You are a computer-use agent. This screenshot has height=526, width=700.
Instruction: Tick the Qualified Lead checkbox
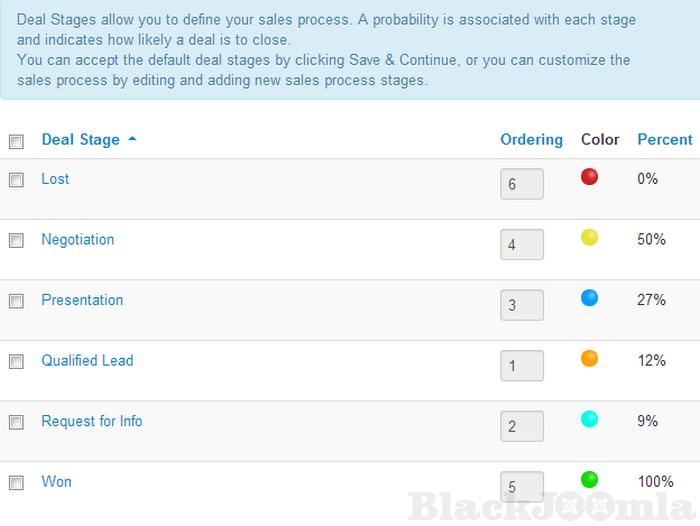pos(16,362)
